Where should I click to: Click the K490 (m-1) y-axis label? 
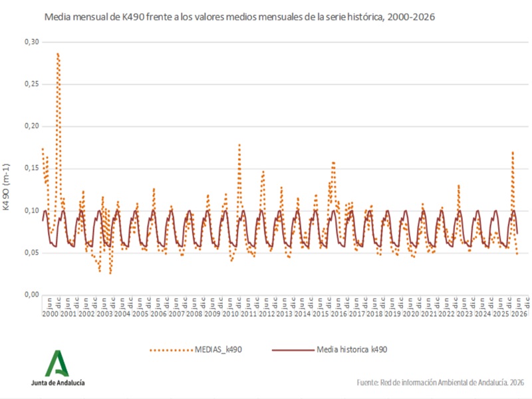click(6, 187)
